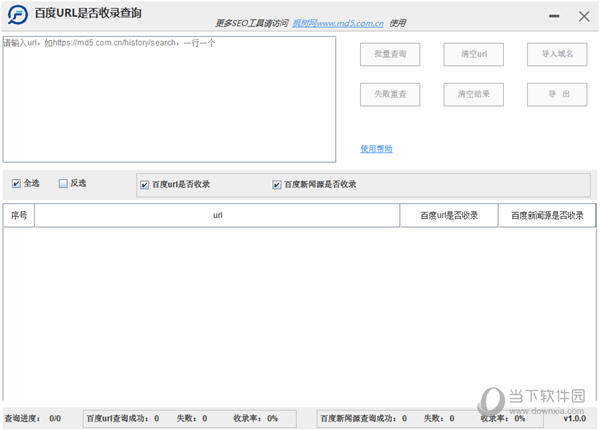Enable the 反选 checkbox
600x430 pixels.
63,184
